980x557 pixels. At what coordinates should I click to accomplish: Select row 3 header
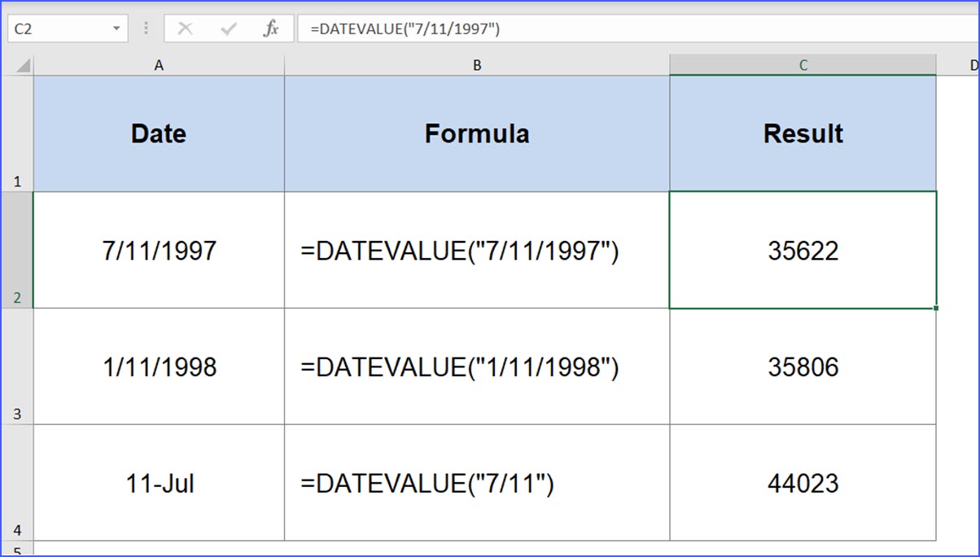tap(17, 366)
